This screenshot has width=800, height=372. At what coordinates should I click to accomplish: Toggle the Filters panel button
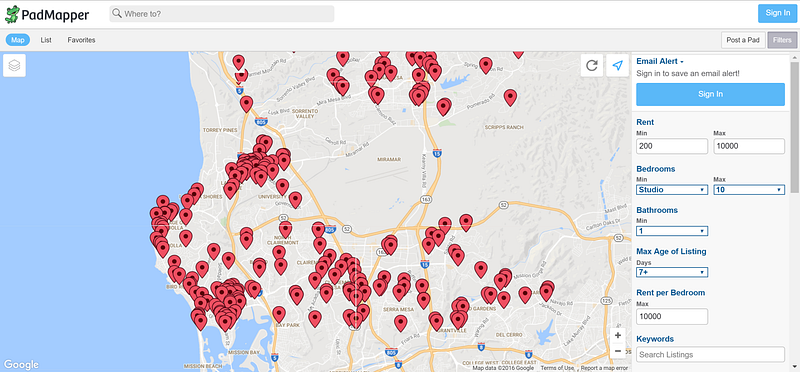pyautogui.click(x=782, y=40)
